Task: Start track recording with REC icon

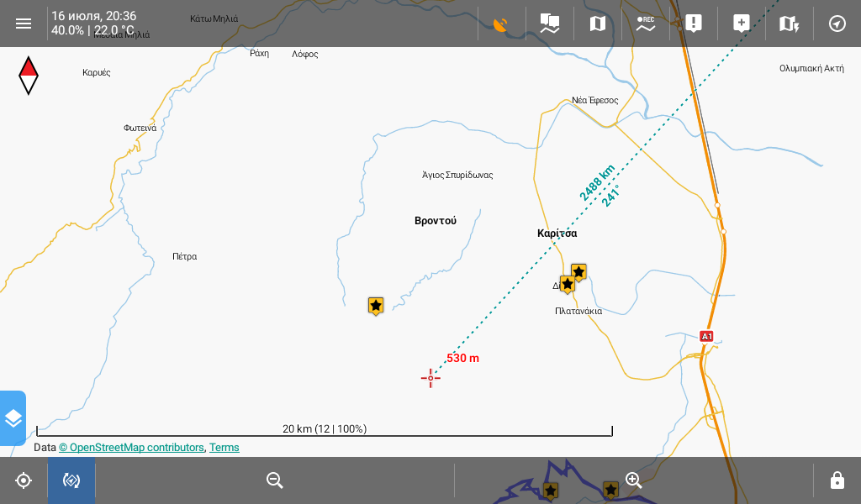Action: [645, 24]
